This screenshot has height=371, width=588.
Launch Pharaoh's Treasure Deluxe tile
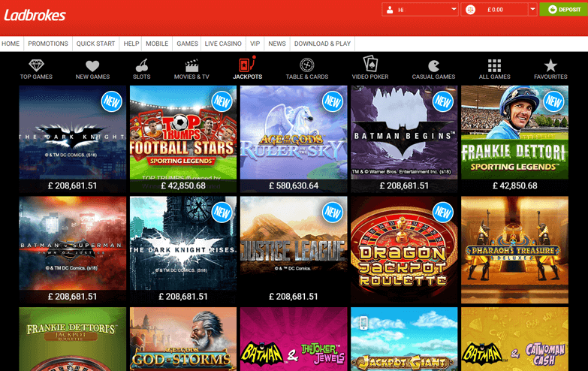click(x=514, y=249)
